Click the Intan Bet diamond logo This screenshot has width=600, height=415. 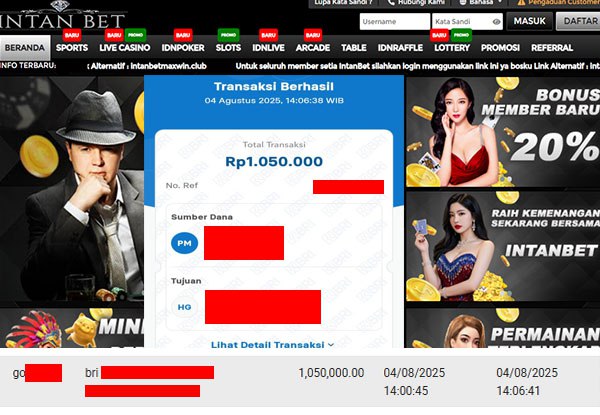pyautogui.click(x=61, y=15)
